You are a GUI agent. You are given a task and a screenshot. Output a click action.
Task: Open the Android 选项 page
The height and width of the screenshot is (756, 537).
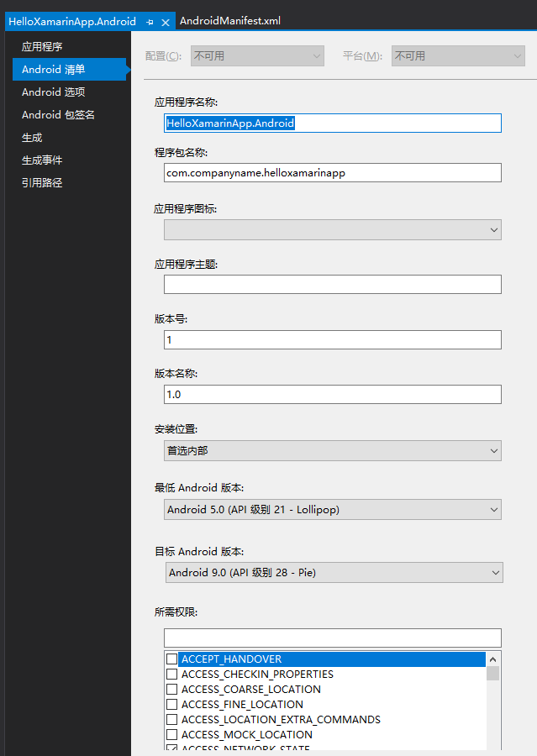(x=53, y=92)
